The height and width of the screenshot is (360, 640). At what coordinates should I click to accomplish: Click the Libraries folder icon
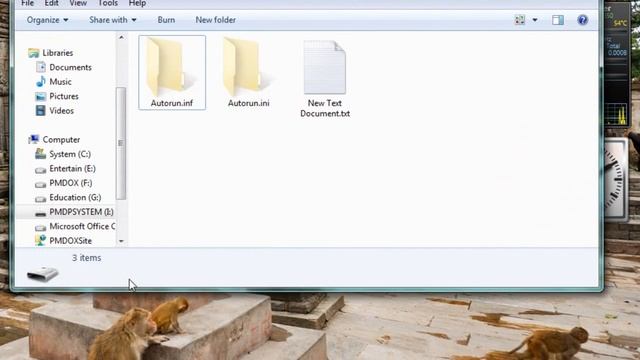(33, 53)
